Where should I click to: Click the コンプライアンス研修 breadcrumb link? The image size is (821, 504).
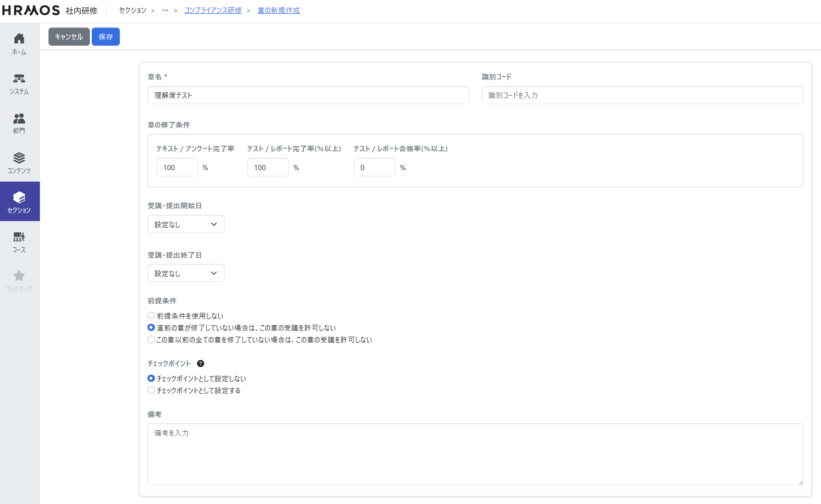pos(213,10)
